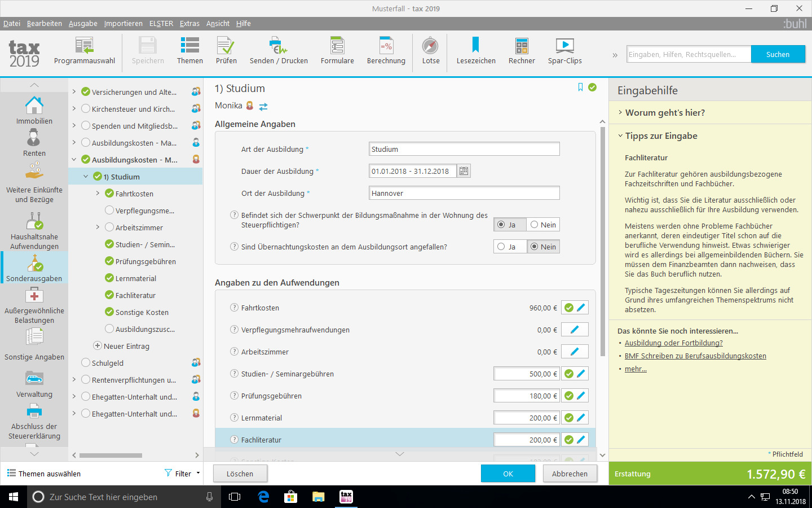This screenshot has width=812, height=508.
Task: Open Haushaltsnahe Aufwendungen section
Action: coord(34,231)
